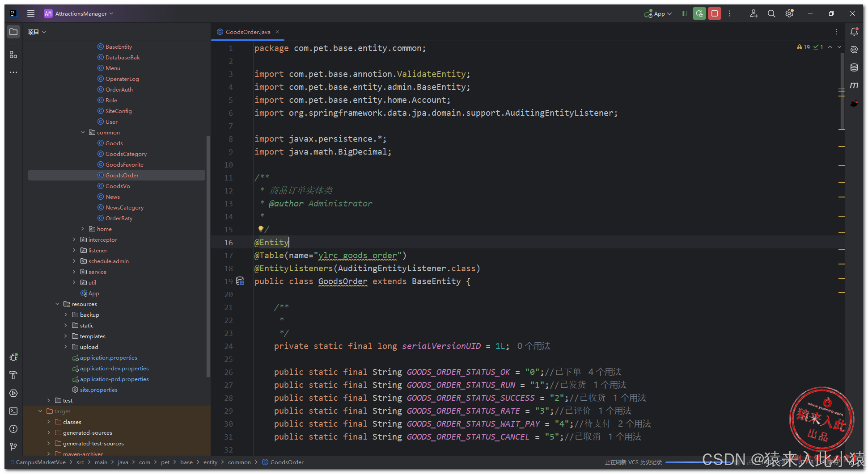868x474 pixels.
Task: Open the Database tool window
Action: (x=854, y=67)
